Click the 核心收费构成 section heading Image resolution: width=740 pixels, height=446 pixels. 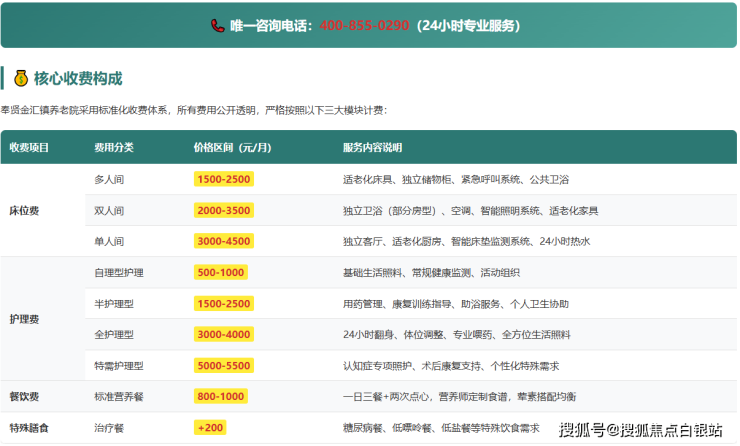(78, 78)
